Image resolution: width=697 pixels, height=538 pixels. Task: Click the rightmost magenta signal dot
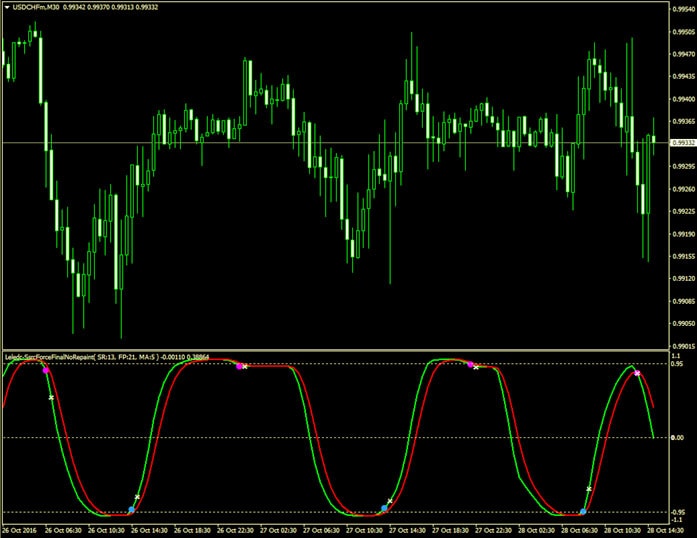coord(637,373)
